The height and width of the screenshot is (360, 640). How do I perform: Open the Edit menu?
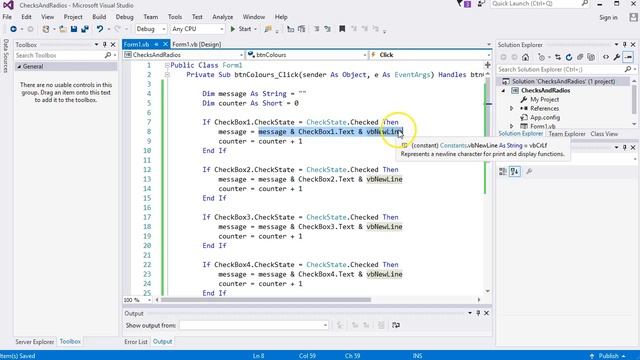(27, 17)
